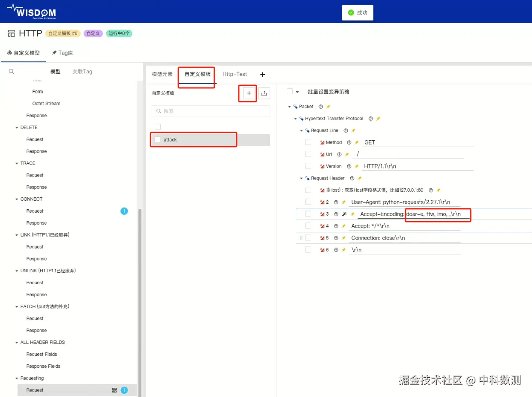Image resolution: width=532 pixels, height=397 pixels.
Task: Click the magic wand icon on row 3
Action: click(x=344, y=214)
